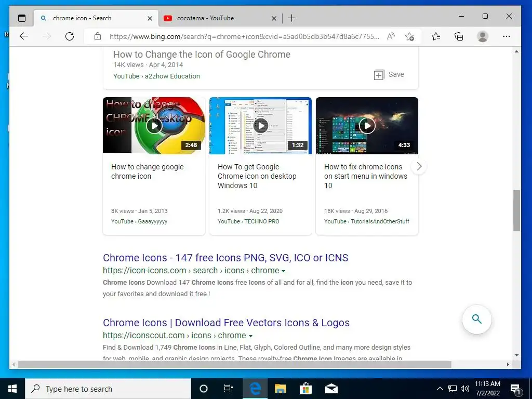Image resolution: width=532 pixels, height=399 pixels.
Task: Open the notification action center icon
Action: [515, 389]
